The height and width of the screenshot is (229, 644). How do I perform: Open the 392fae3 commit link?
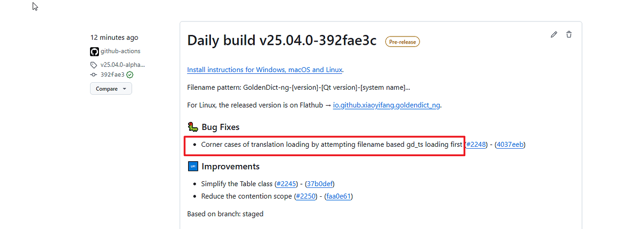[x=112, y=75]
